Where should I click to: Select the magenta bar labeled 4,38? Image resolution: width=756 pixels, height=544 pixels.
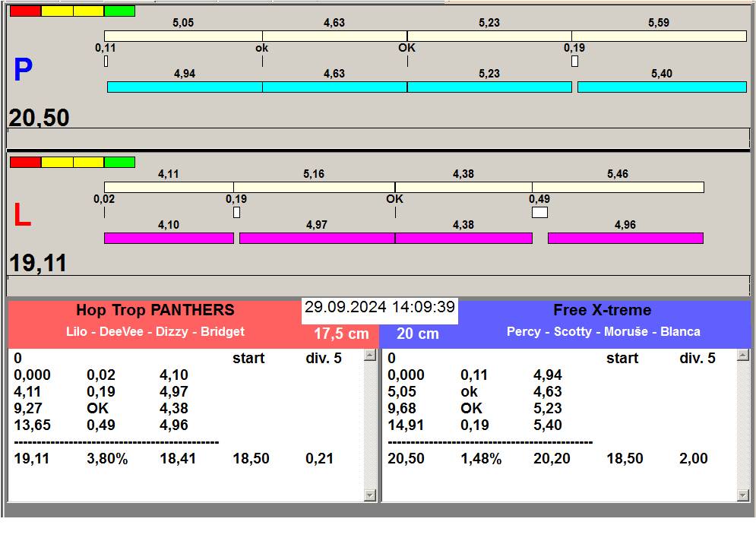click(463, 238)
